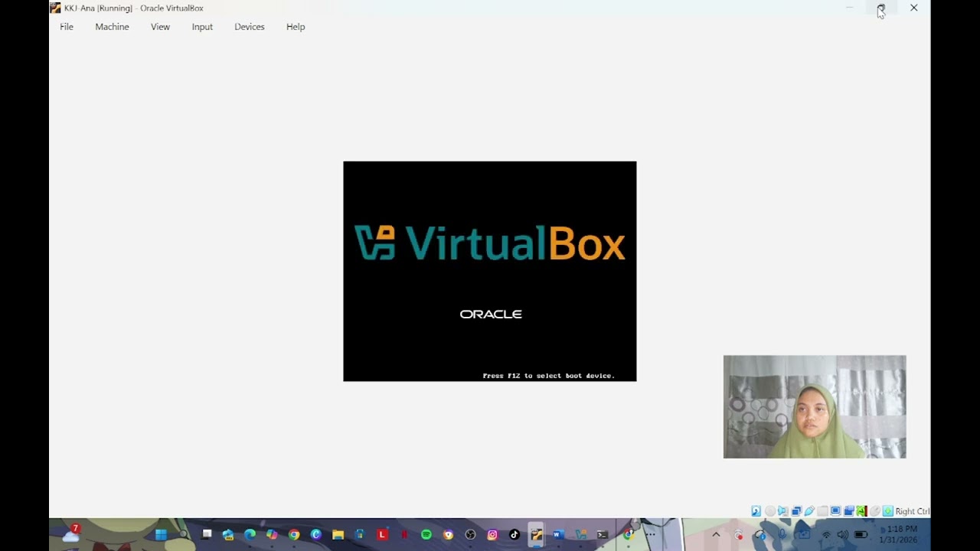Open the Devices menu
Screen dimensions: 980x551
click(x=250, y=27)
